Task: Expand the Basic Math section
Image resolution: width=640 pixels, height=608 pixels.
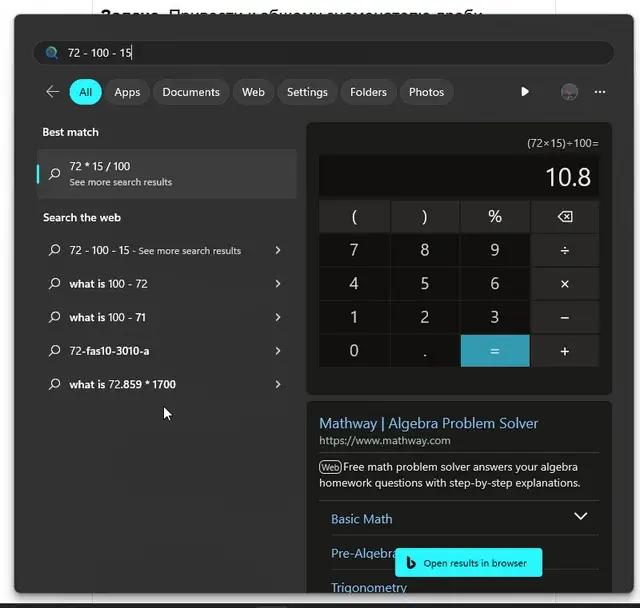Action: pyautogui.click(x=580, y=517)
